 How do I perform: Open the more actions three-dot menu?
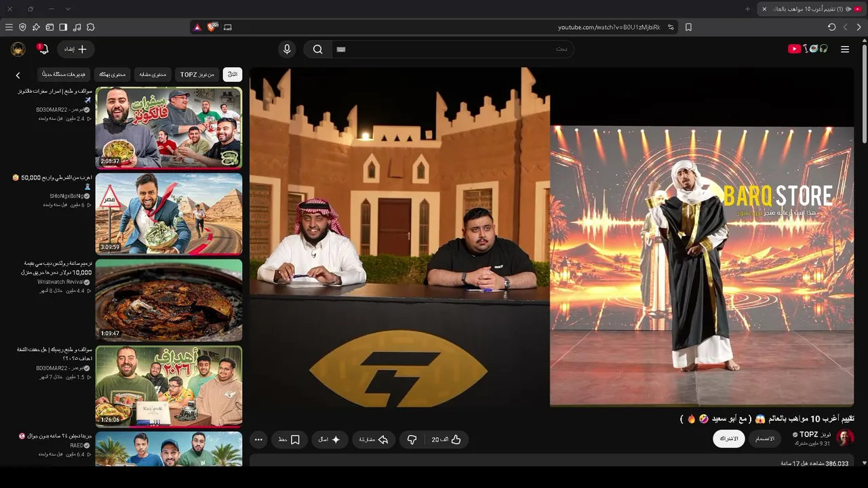[258, 439]
